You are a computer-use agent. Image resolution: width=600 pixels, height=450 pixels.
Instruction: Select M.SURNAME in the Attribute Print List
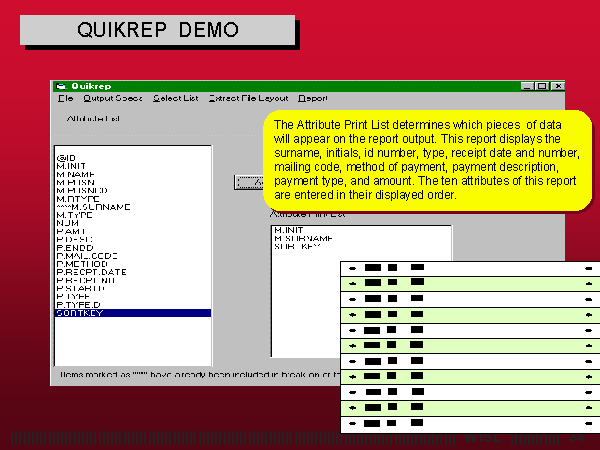point(301,238)
